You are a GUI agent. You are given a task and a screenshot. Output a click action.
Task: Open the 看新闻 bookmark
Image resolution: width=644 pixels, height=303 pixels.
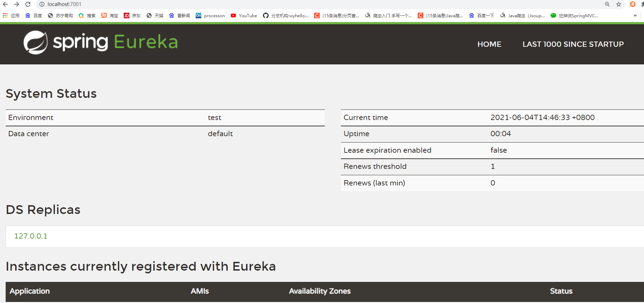click(x=179, y=15)
